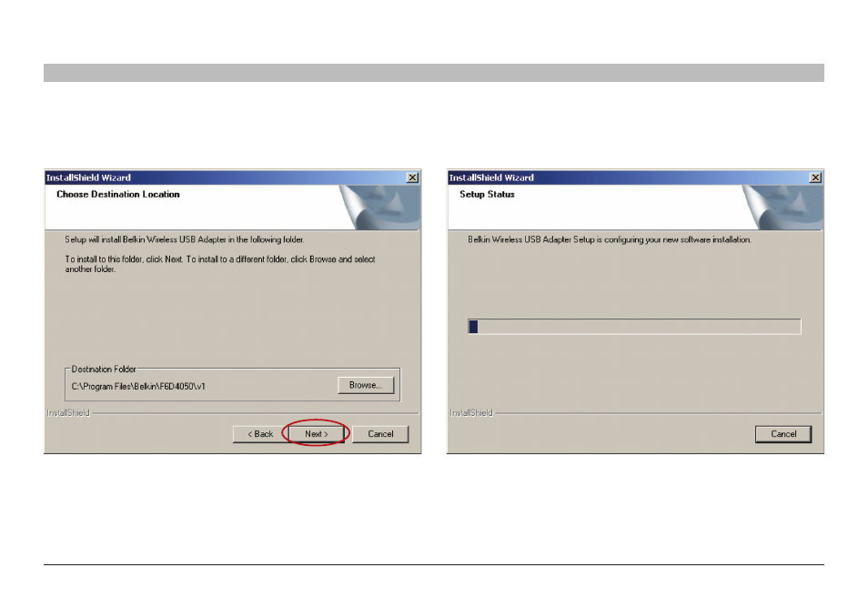Viewport: 868px width, 608px height.
Task: Click Next in Choose Destination Location dialog
Action: coord(316,433)
